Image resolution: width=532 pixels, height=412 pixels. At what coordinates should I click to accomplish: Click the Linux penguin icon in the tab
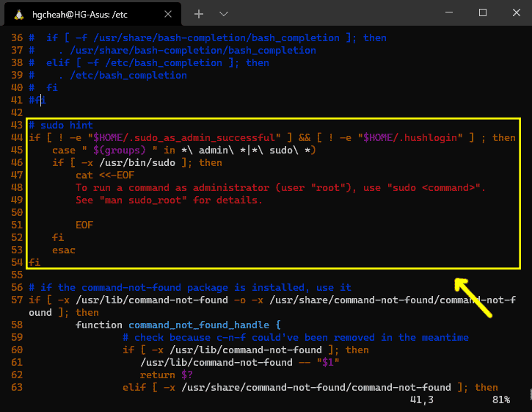pyautogui.click(x=19, y=15)
